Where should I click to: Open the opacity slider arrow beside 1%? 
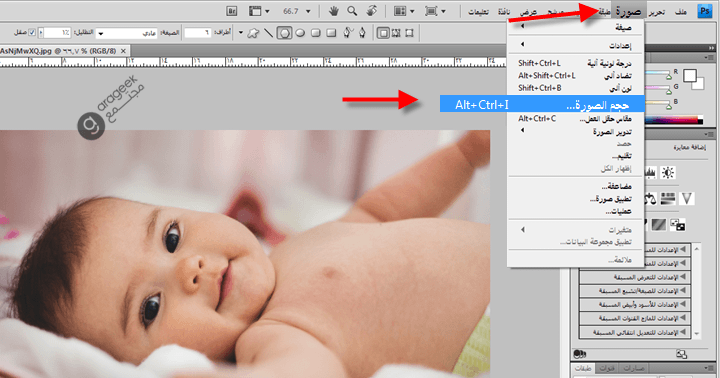click(x=41, y=33)
